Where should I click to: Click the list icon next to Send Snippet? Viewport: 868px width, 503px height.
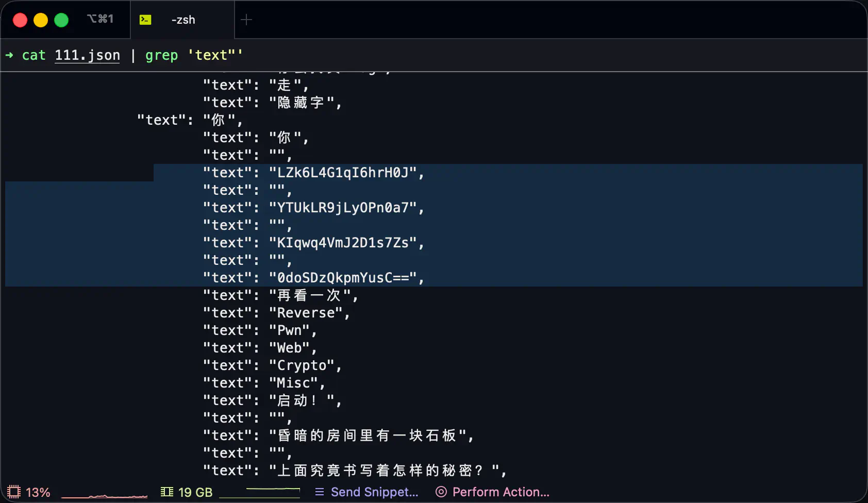point(320,492)
